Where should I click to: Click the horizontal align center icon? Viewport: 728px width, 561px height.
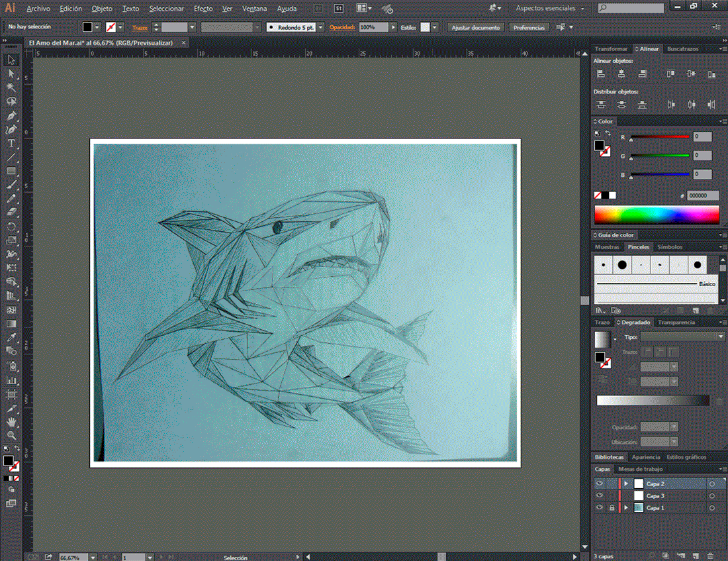pyautogui.click(x=621, y=74)
